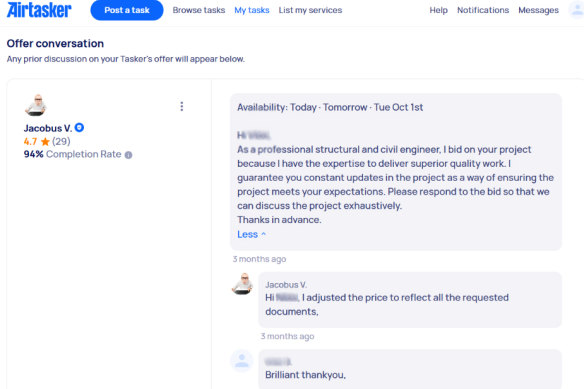Click the 'Offer conversation' heading

(55, 44)
